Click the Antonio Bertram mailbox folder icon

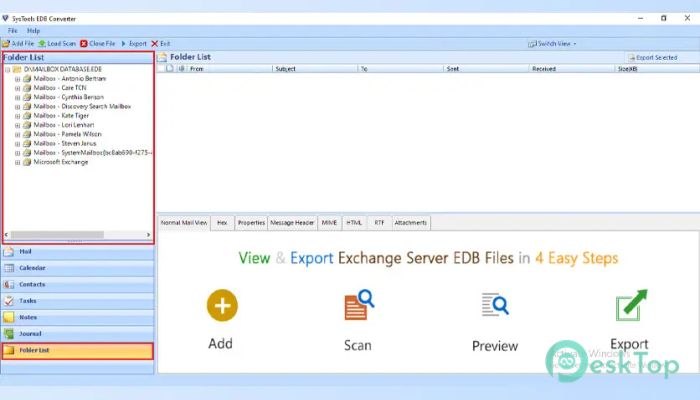pos(27,79)
